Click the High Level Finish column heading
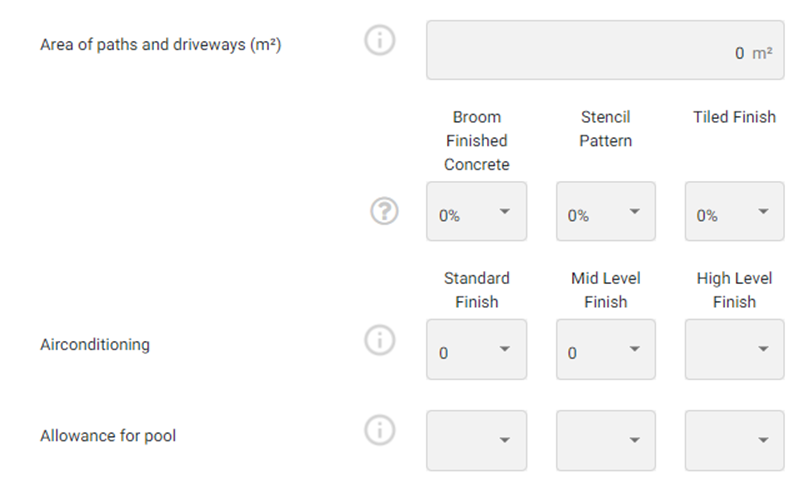811x495 pixels. click(x=734, y=290)
